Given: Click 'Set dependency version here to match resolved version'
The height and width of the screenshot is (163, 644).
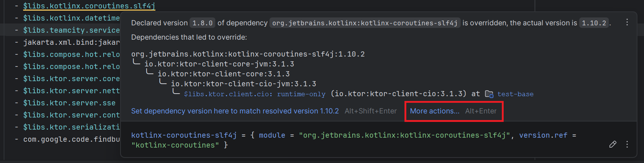Looking at the screenshot, I should 235,111.
